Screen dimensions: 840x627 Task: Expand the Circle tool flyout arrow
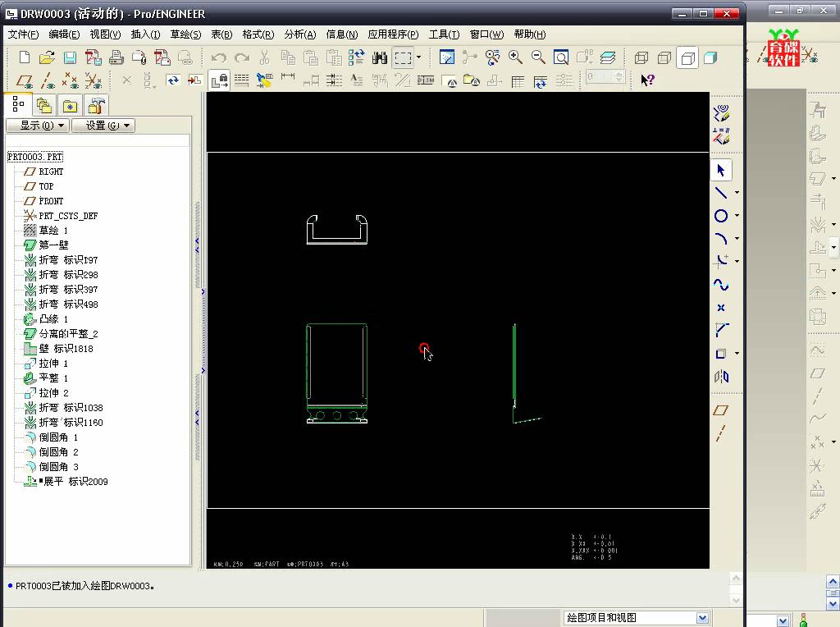tap(737, 216)
